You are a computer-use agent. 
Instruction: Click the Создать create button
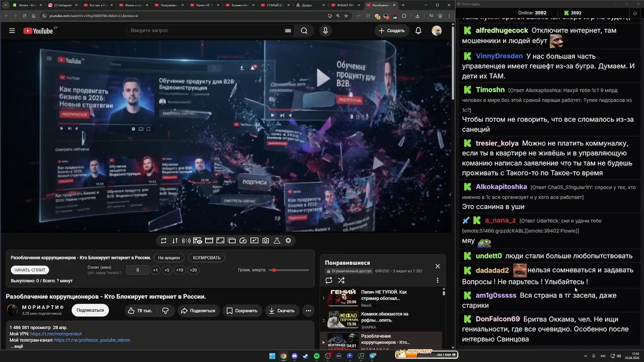coord(392,31)
